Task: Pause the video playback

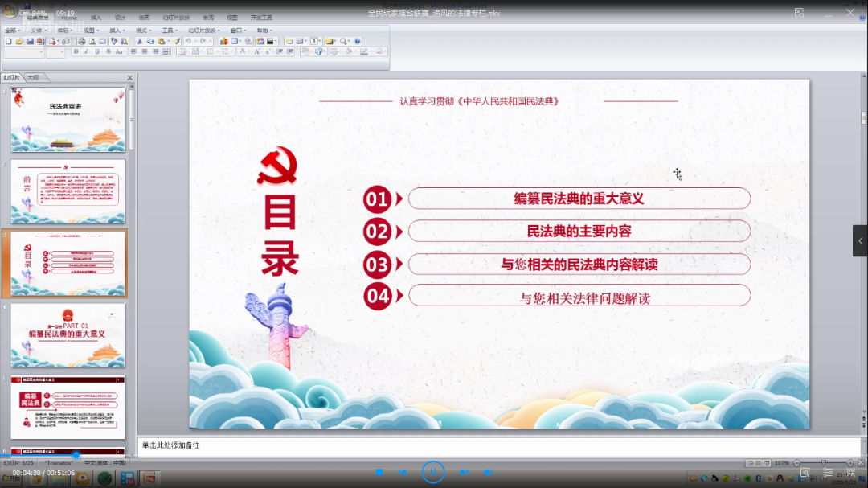Action: coord(433,472)
